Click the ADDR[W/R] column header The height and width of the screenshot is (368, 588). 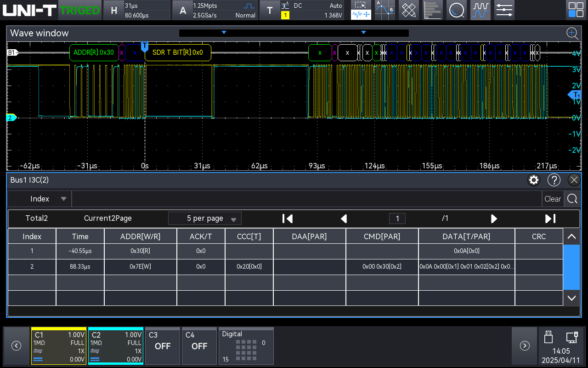tap(141, 236)
